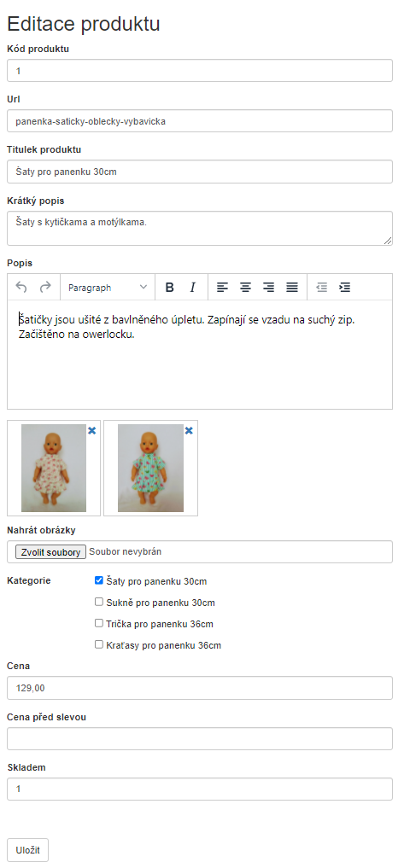Decrease the paragraph indent

coord(321,288)
